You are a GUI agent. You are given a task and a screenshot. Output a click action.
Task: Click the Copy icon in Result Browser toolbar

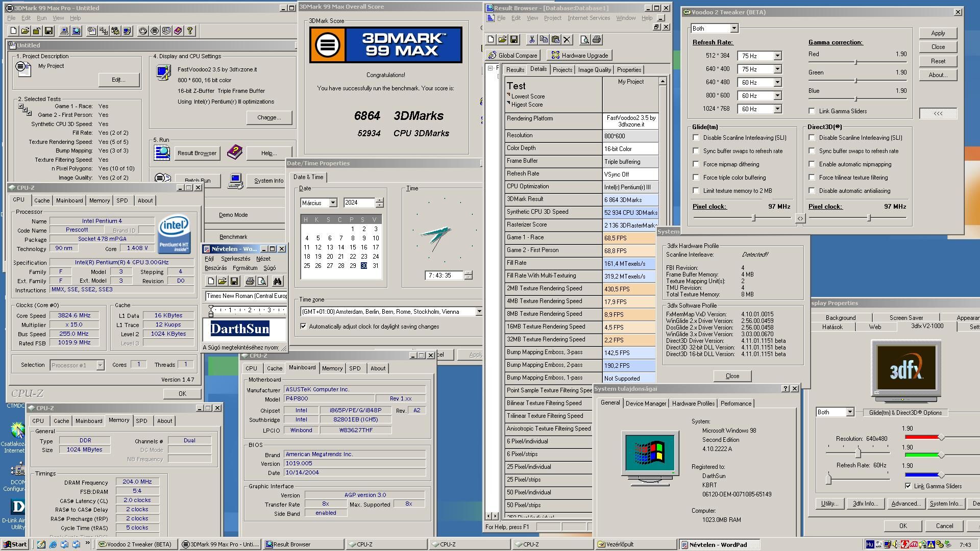coord(544,39)
